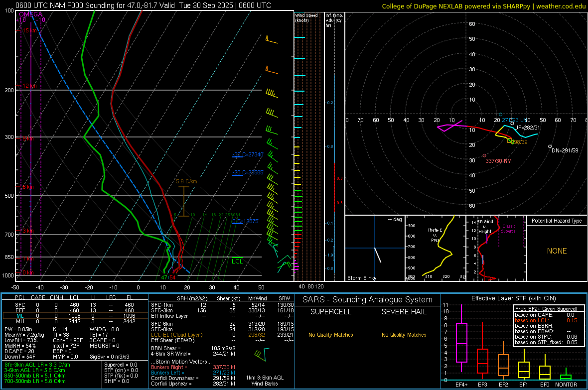Click the 'Effective Layer STP (with CIN)' title
Screen dimensions: 588x390
513,298
